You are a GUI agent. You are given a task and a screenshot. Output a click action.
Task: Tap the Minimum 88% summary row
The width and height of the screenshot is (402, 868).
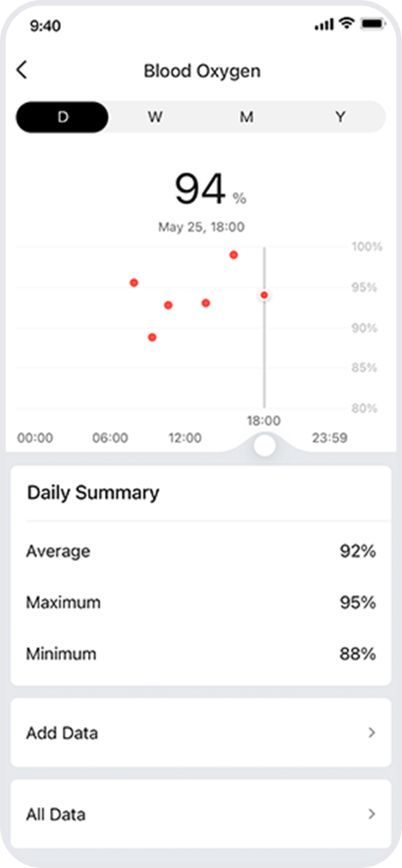pyautogui.click(x=201, y=654)
